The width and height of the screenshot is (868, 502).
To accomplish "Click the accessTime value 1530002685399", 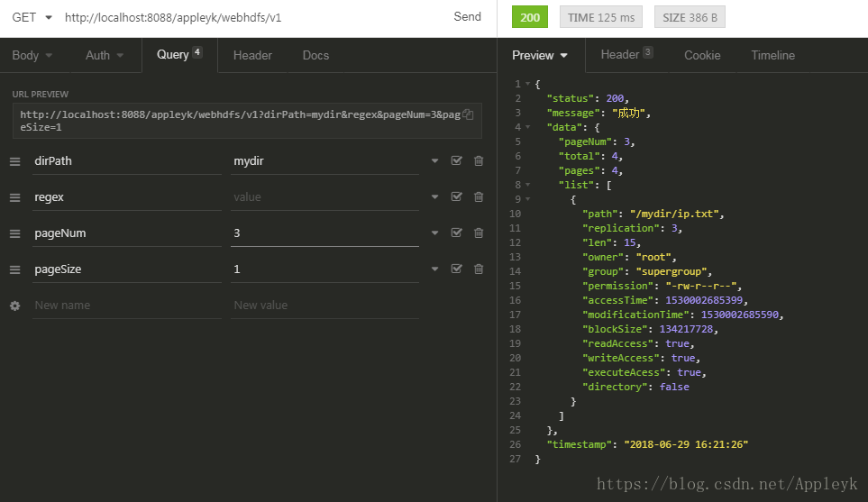I will click(704, 300).
